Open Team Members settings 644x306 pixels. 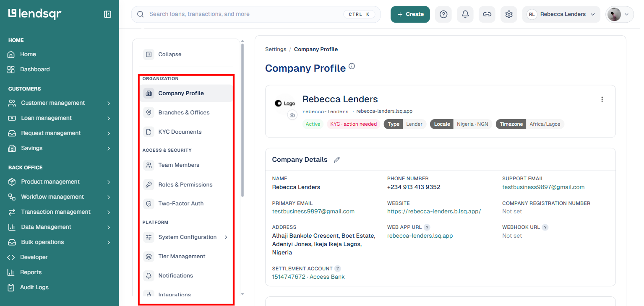186,165
